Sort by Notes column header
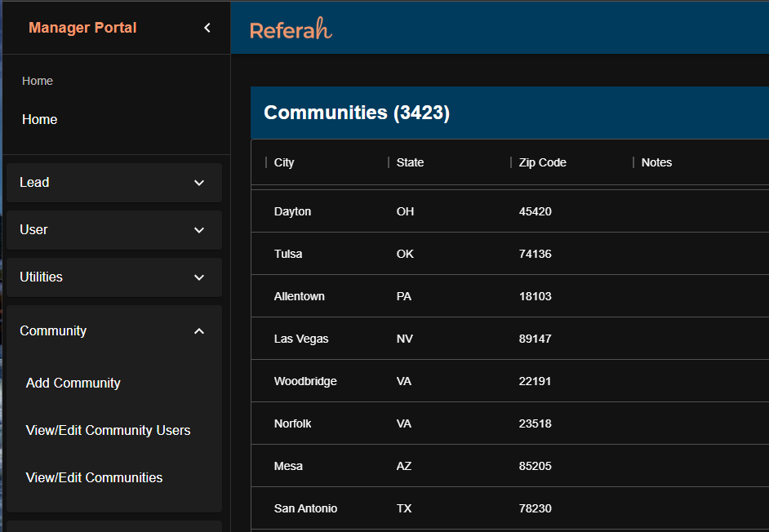The image size is (769, 532). (x=656, y=162)
